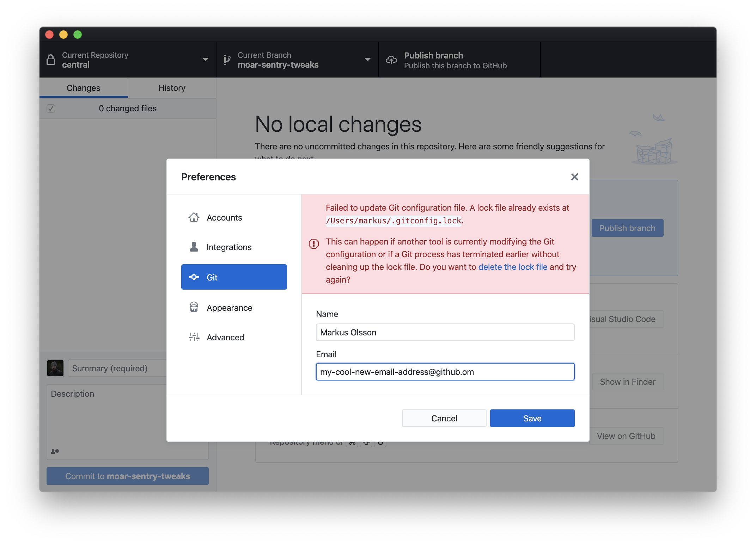Switch to the Changes tab

point(84,88)
